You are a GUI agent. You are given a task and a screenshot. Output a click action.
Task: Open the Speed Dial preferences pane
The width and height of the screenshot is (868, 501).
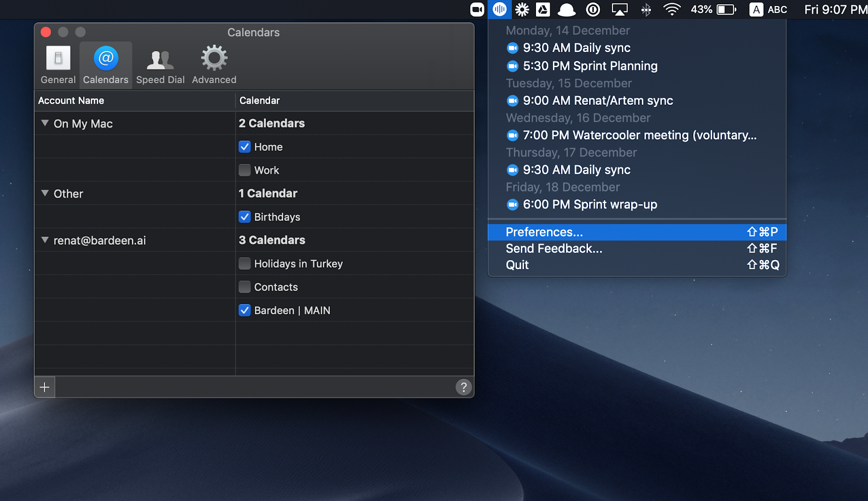[x=160, y=65]
